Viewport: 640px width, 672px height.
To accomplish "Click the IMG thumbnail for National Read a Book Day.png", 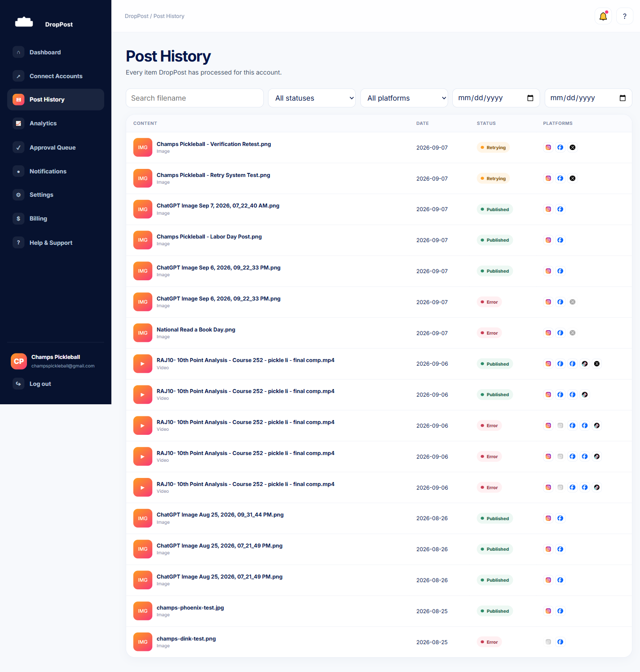I will (x=143, y=333).
